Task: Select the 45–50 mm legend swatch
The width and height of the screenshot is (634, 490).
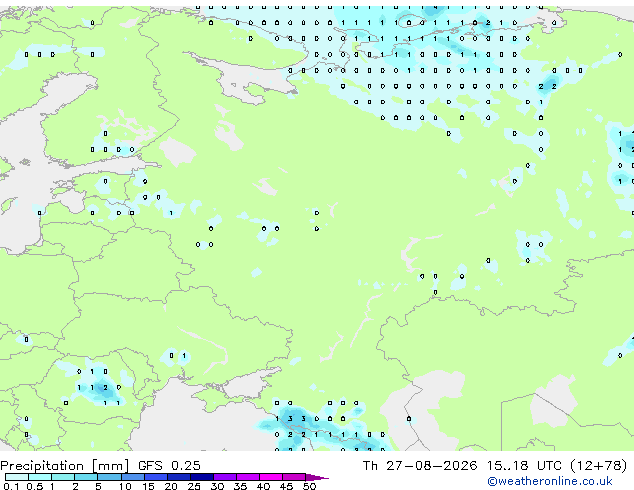Action: tap(294, 477)
